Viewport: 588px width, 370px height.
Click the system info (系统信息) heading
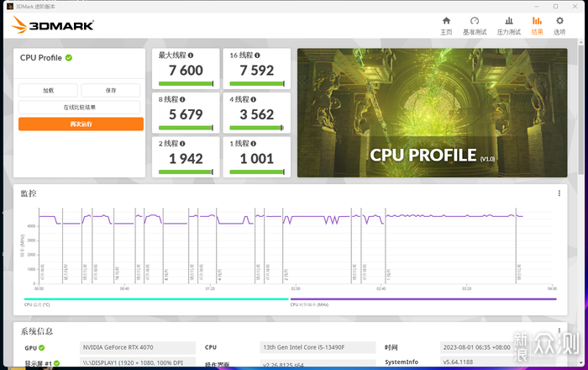pyautogui.click(x=36, y=331)
